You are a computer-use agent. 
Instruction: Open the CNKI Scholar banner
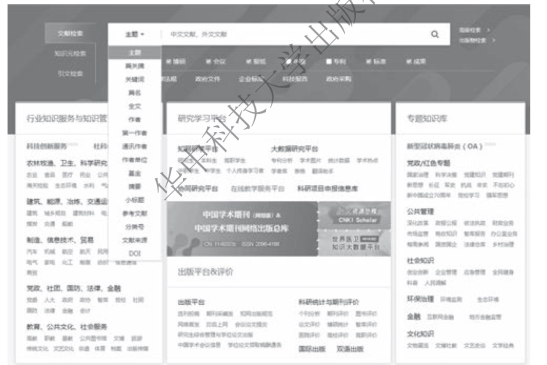[x=354, y=216]
